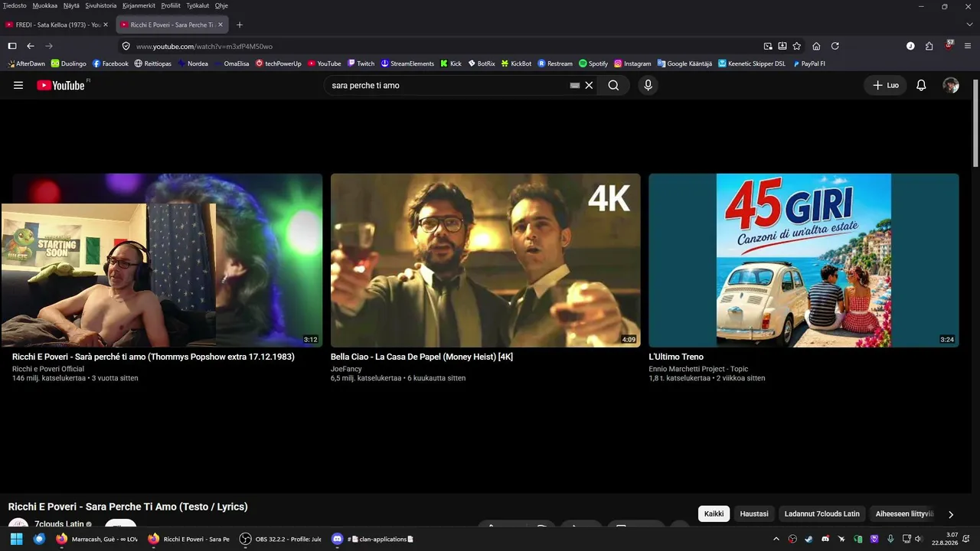
Task: Open the Kirjanmerkit menu
Action: [139, 5]
